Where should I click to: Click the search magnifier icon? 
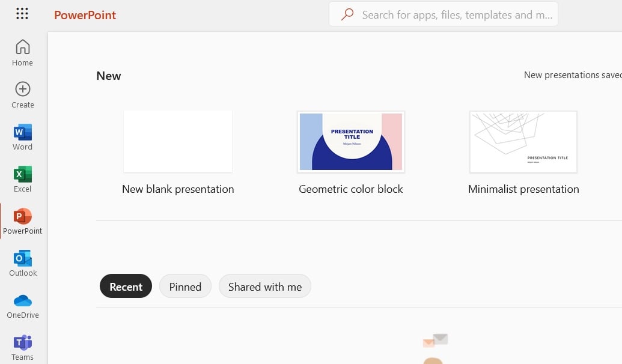(x=347, y=14)
